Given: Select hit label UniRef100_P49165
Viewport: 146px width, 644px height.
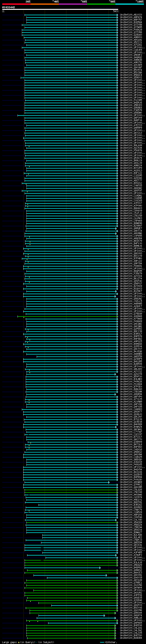Looking at the screenshot, I should pos(131,464).
